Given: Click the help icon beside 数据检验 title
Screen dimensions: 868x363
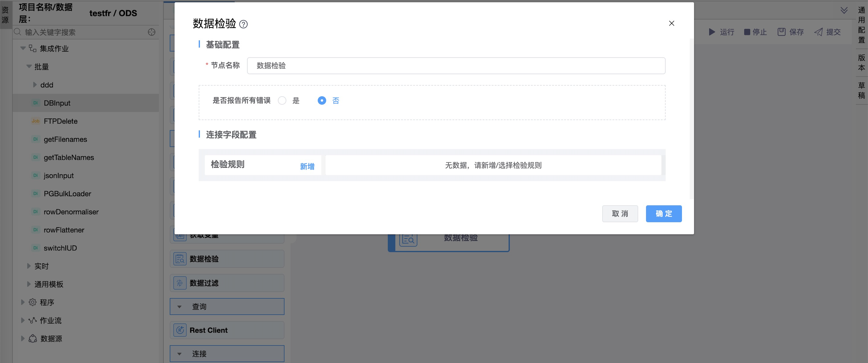Looking at the screenshot, I should coord(243,24).
